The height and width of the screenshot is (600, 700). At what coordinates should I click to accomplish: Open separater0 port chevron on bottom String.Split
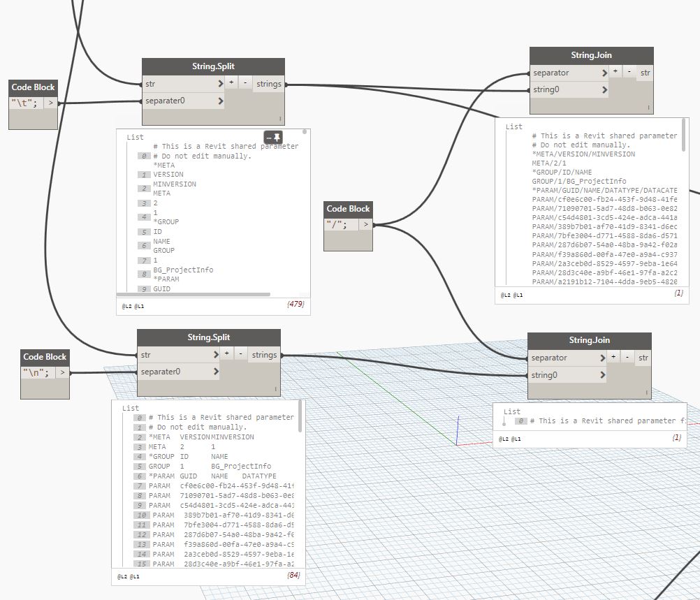pyautogui.click(x=216, y=372)
